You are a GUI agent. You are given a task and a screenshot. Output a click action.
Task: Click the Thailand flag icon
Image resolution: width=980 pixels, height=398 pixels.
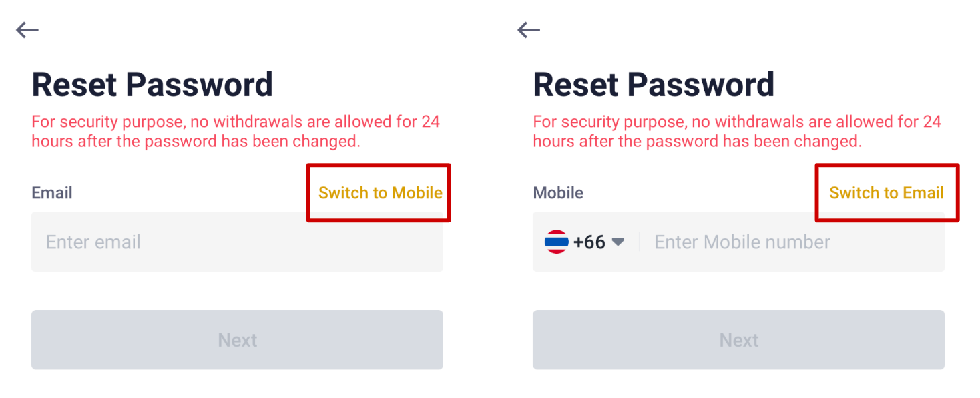(557, 242)
